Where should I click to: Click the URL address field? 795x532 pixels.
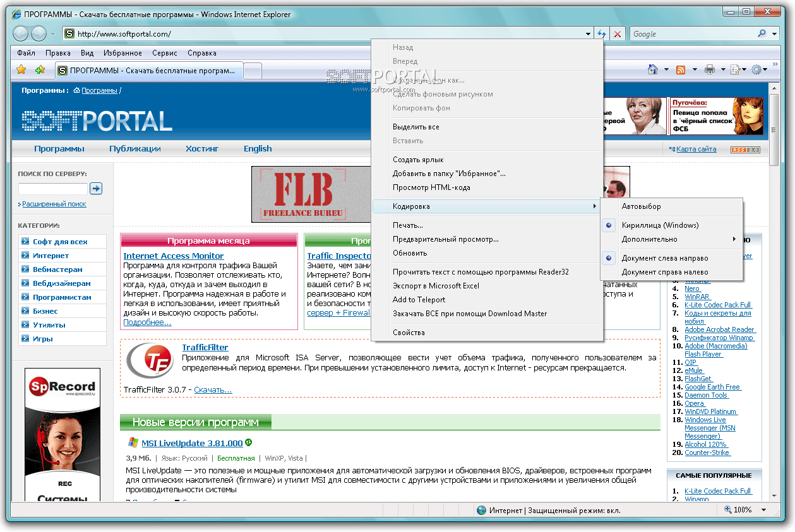point(328,34)
